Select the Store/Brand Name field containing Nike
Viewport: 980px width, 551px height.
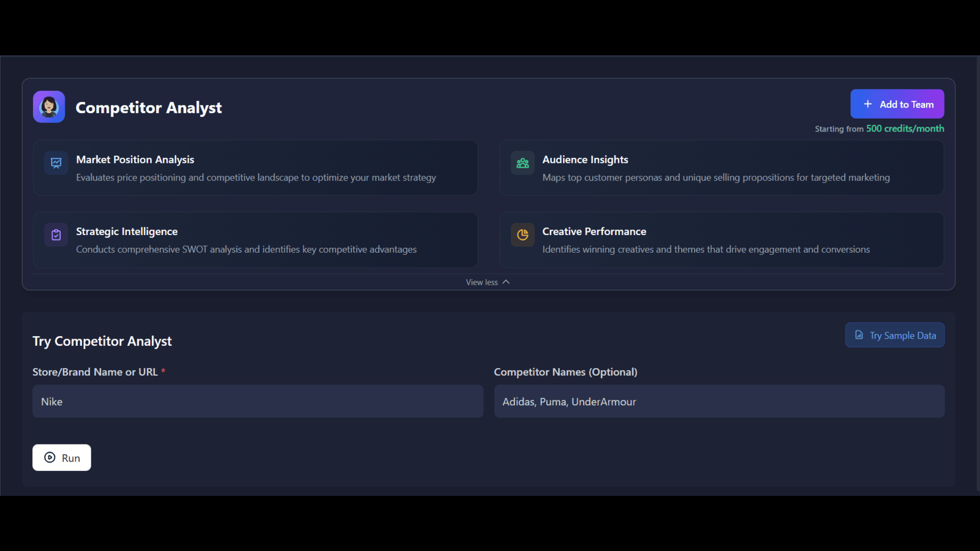[x=257, y=401]
